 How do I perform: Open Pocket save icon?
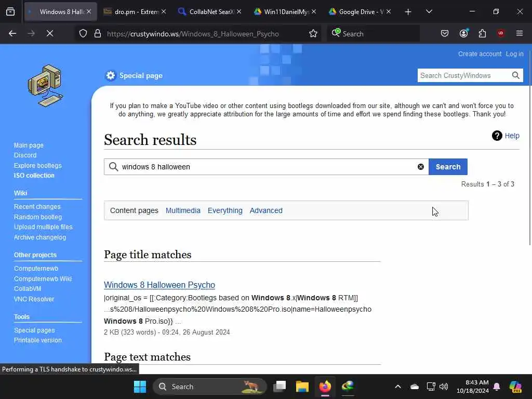pos(445,33)
